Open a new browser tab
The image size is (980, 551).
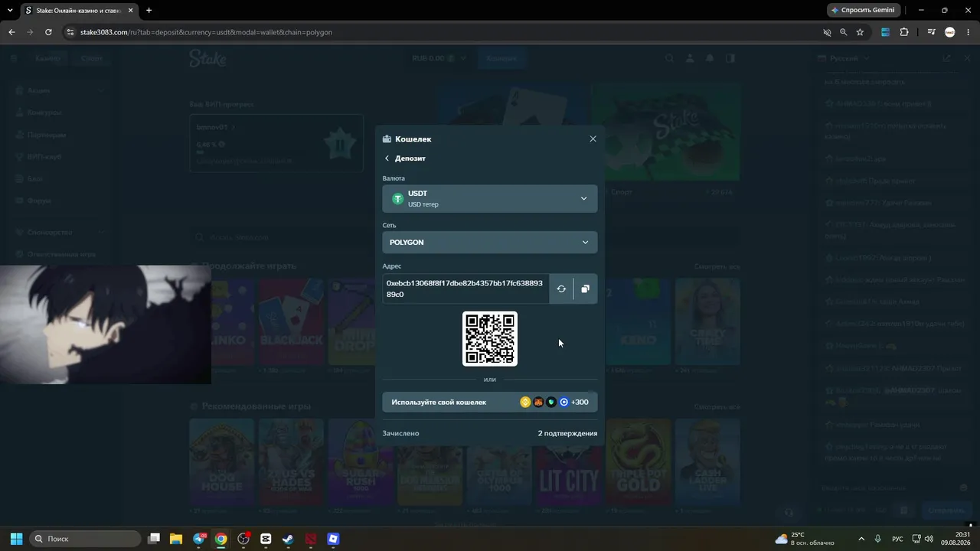click(x=149, y=11)
